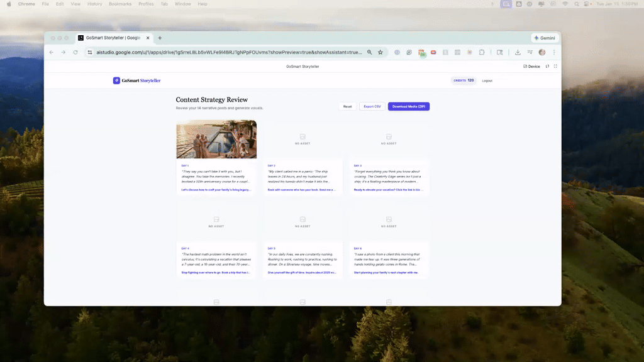Click the Day 1 cruise photo thumbnail
The image size is (644, 362).
216,139
